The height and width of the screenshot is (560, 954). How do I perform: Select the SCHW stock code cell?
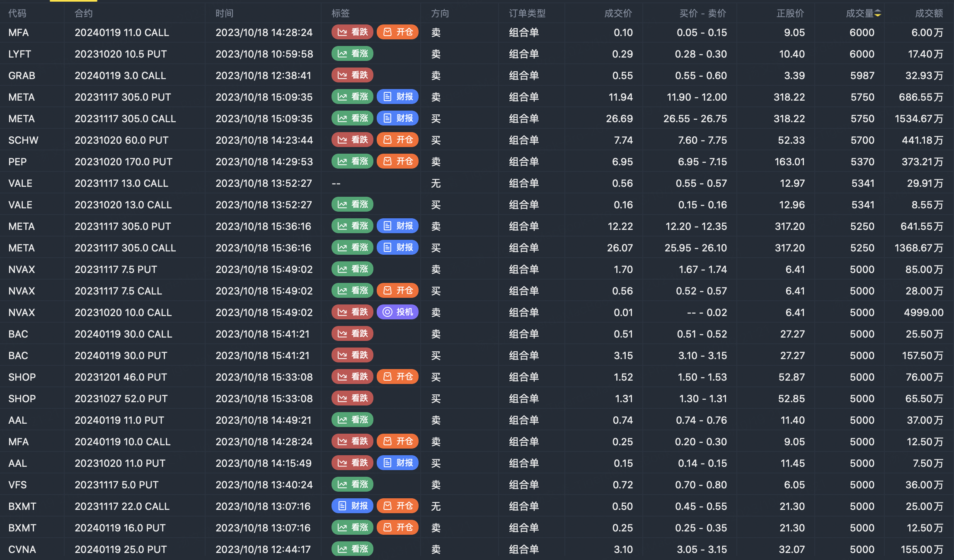pyautogui.click(x=23, y=140)
